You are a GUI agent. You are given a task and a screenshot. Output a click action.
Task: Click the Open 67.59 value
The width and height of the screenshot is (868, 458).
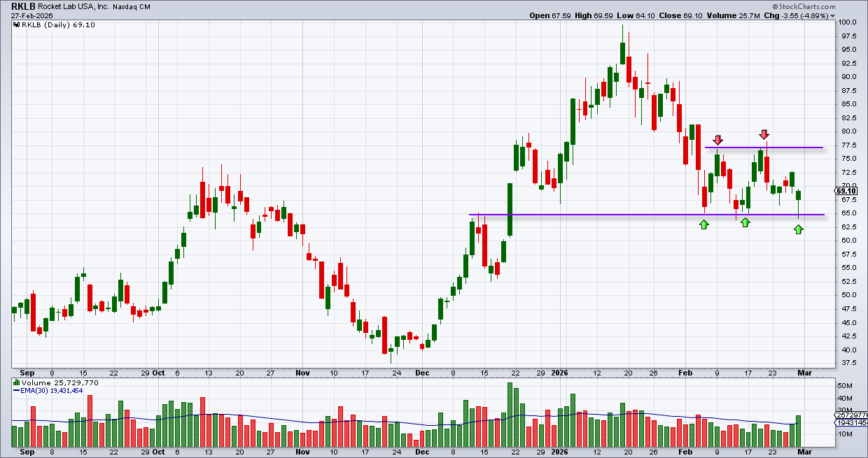click(x=552, y=15)
